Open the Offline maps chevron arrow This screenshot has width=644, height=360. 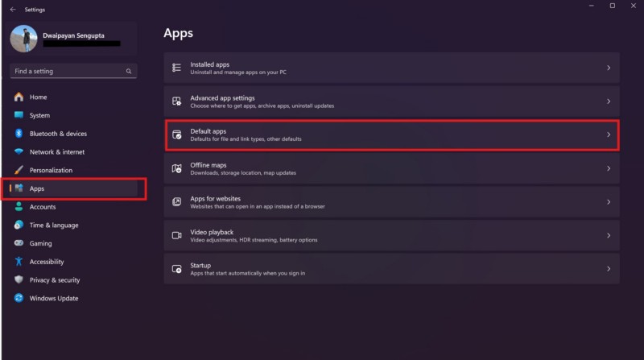[x=609, y=168]
